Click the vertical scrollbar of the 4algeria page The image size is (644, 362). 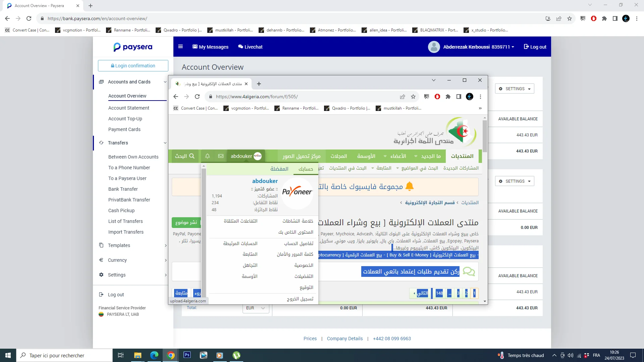click(485, 136)
